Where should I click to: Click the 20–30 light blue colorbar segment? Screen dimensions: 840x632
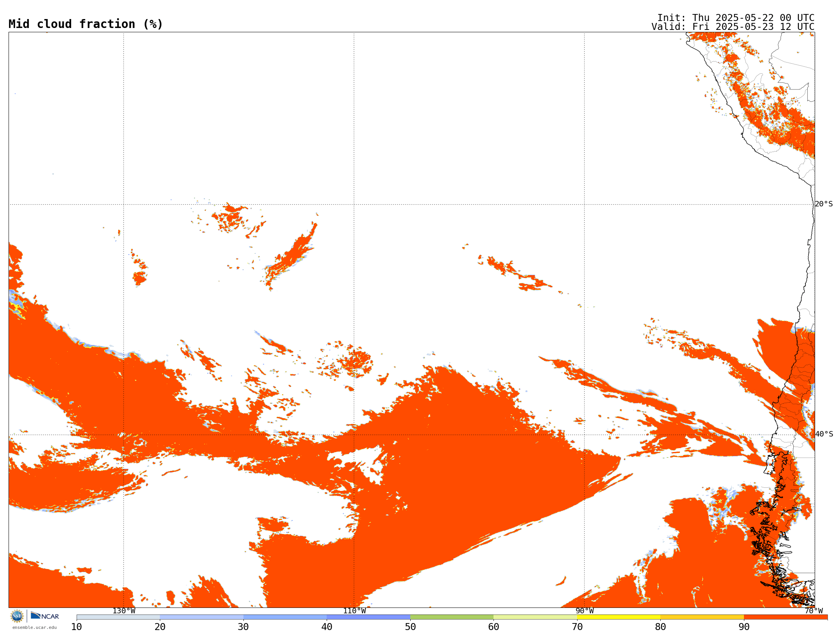click(x=202, y=617)
